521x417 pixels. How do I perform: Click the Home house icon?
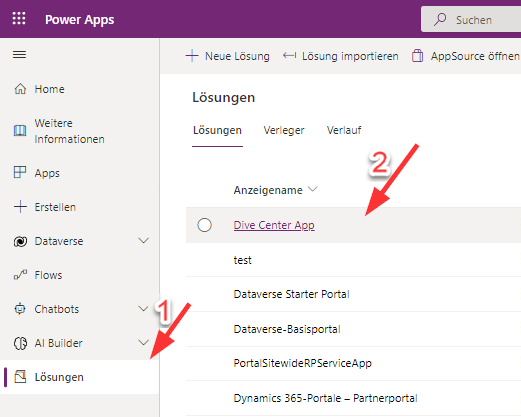click(x=20, y=89)
